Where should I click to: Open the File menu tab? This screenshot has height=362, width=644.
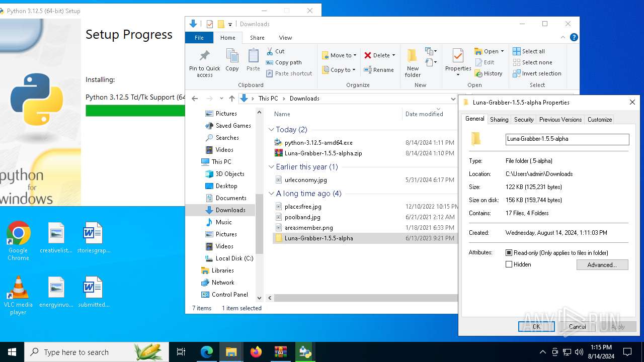(x=199, y=38)
